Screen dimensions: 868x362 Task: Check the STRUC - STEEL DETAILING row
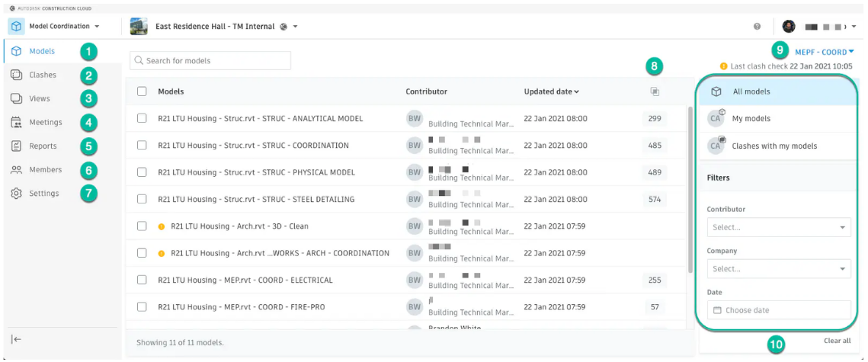pyautogui.click(x=142, y=199)
